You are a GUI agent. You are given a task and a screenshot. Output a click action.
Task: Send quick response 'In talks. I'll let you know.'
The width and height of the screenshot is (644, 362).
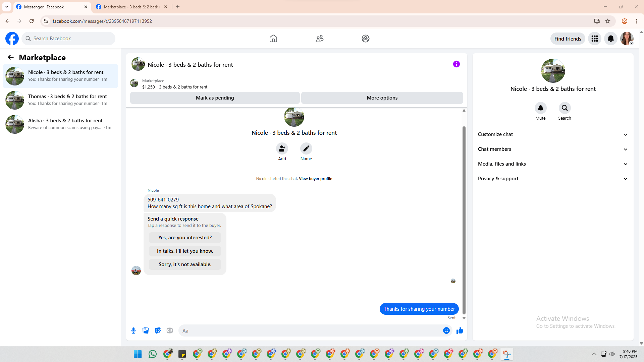pos(185,251)
